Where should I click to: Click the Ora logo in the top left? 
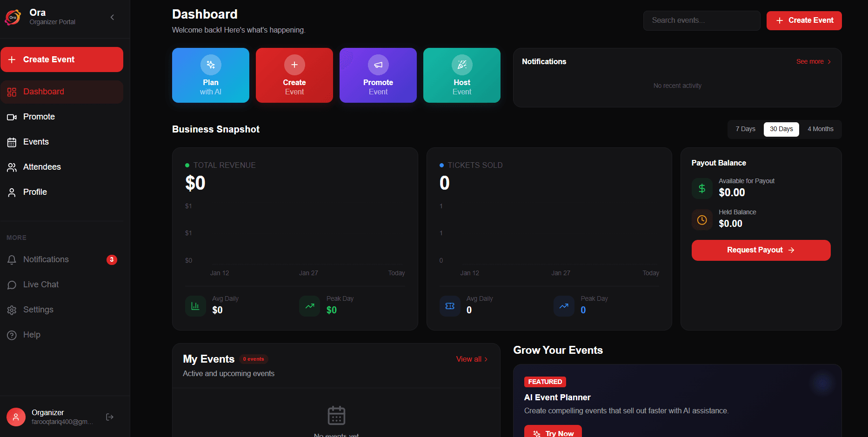(13, 17)
